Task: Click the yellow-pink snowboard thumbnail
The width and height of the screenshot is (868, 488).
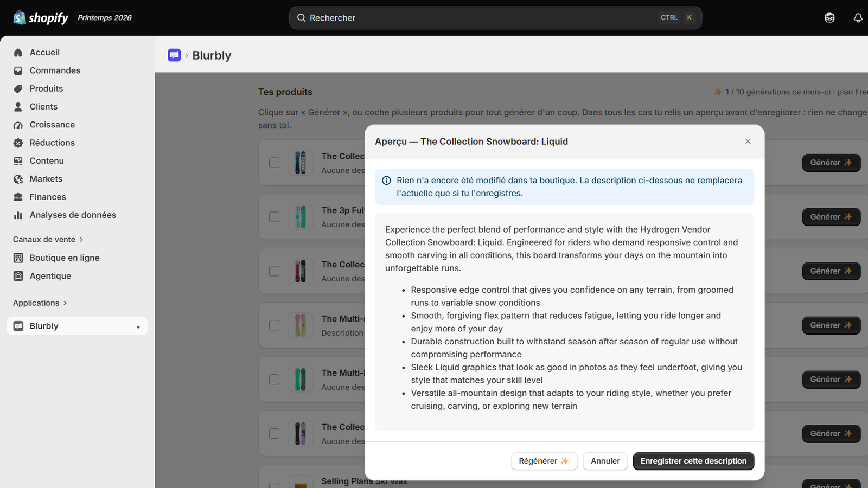Action: [x=301, y=325]
